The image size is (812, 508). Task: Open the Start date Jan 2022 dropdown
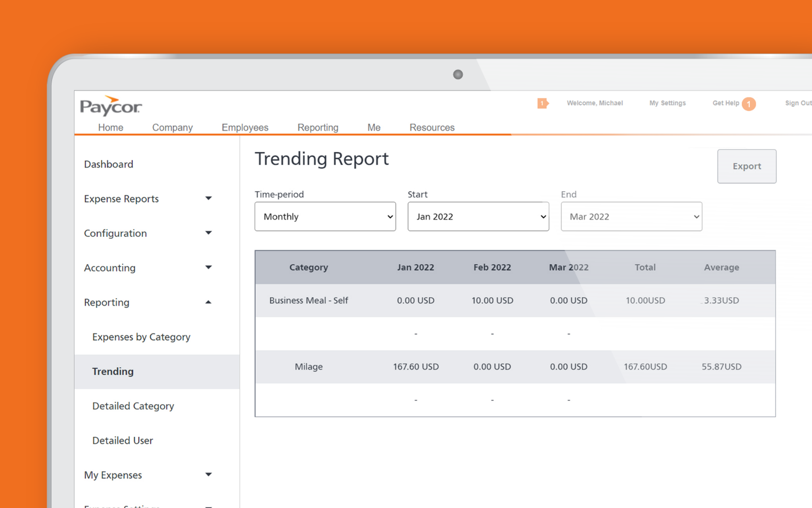478,216
